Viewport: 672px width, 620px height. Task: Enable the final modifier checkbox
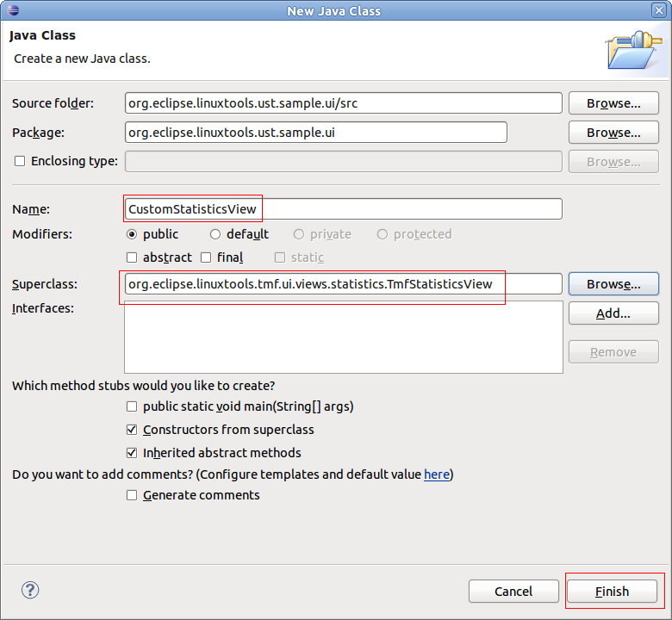point(206,257)
